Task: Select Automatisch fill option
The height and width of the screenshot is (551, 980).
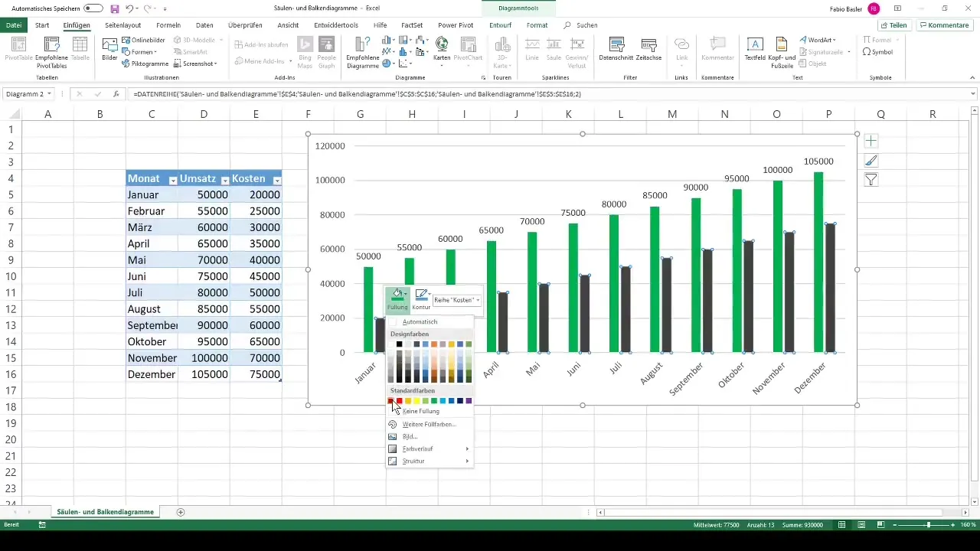Action: pos(430,322)
